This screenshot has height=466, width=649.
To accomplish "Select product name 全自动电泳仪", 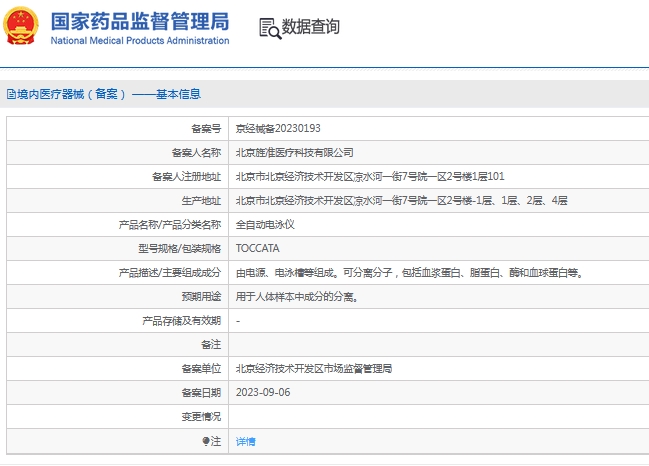I will pyautogui.click(x=265, y=225).
